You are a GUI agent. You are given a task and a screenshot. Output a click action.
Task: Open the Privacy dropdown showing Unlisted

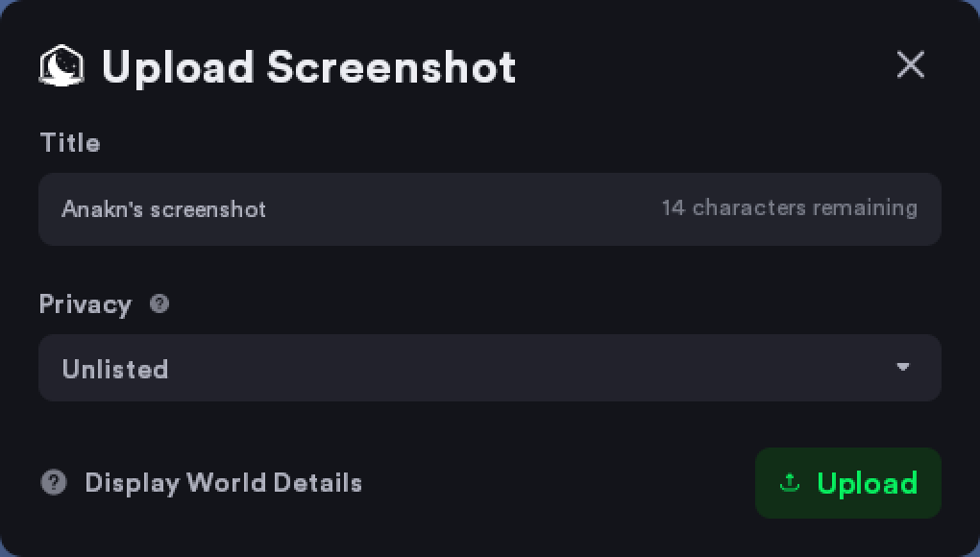[490, 368]
